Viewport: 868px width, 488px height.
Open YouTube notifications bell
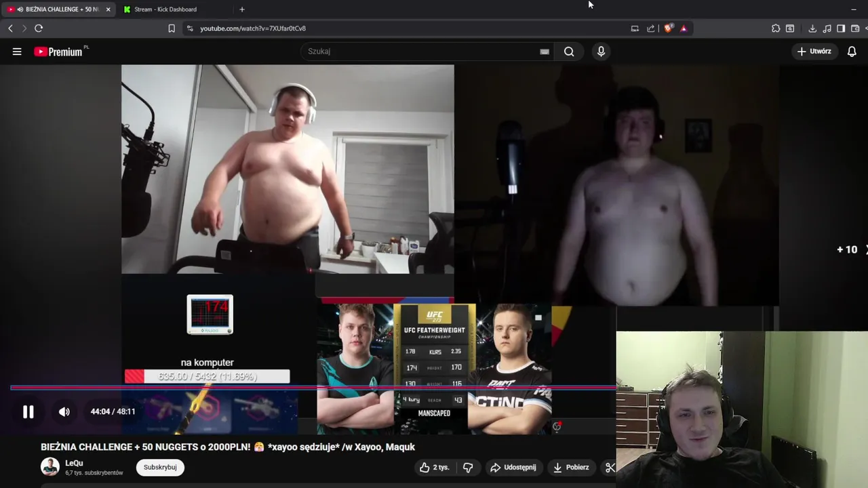852,52
